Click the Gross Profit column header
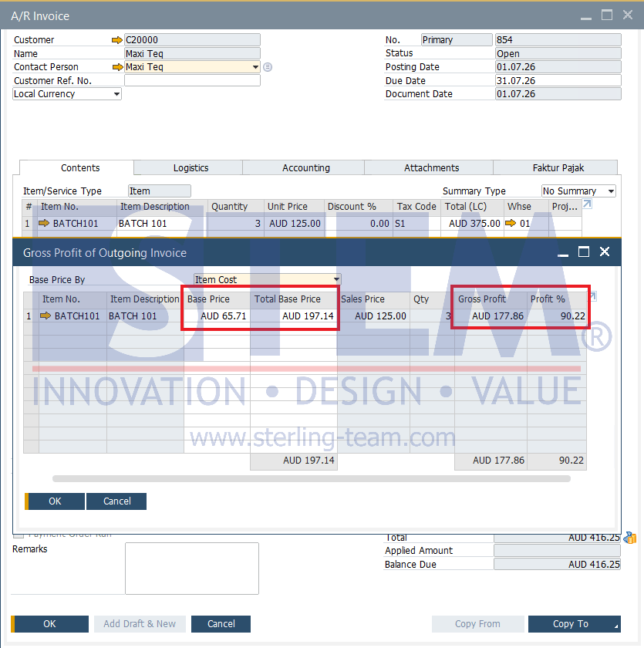The height and width of the screenshot is (648, 644). [x=491, y=299]
